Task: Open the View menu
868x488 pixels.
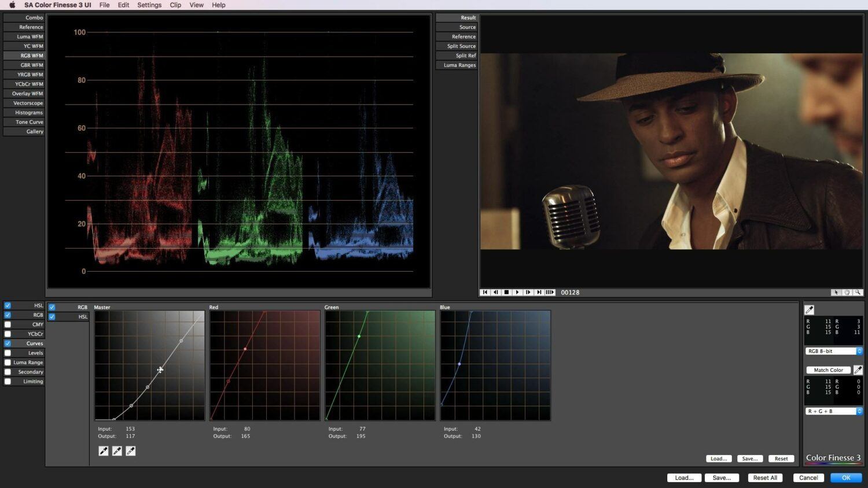Action: coord(197,5)
